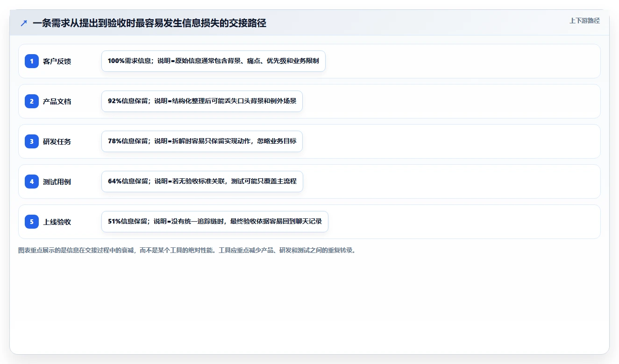
Task: Click the 研发任务 stage label
Action: click(57, 141)
